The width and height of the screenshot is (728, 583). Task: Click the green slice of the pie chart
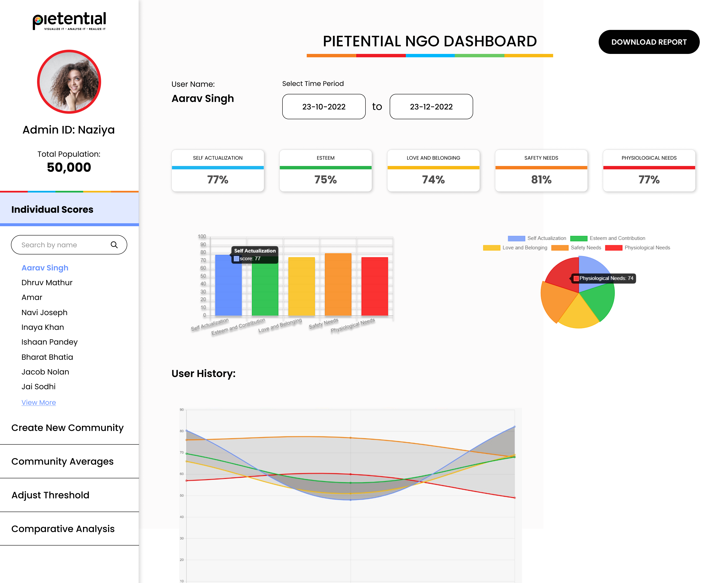pos(598,300)
